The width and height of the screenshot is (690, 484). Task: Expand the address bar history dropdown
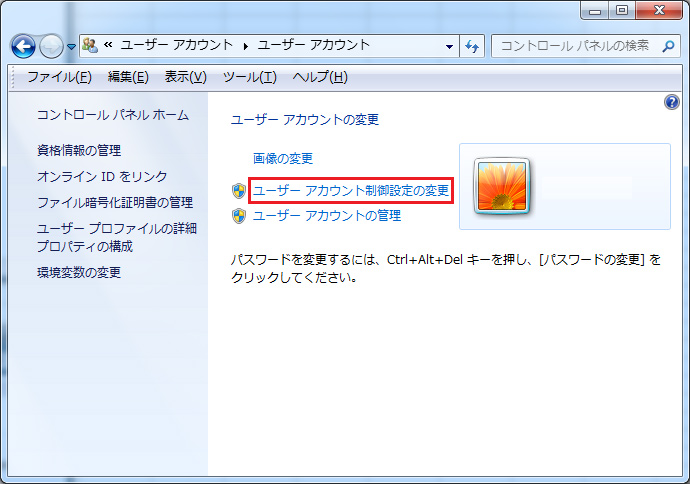click(449, 46)
